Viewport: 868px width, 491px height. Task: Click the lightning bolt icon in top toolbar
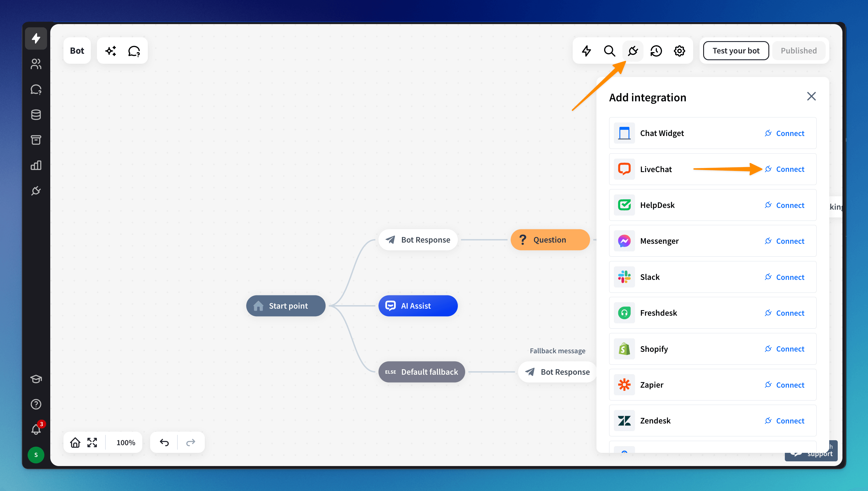click(586, 51)
